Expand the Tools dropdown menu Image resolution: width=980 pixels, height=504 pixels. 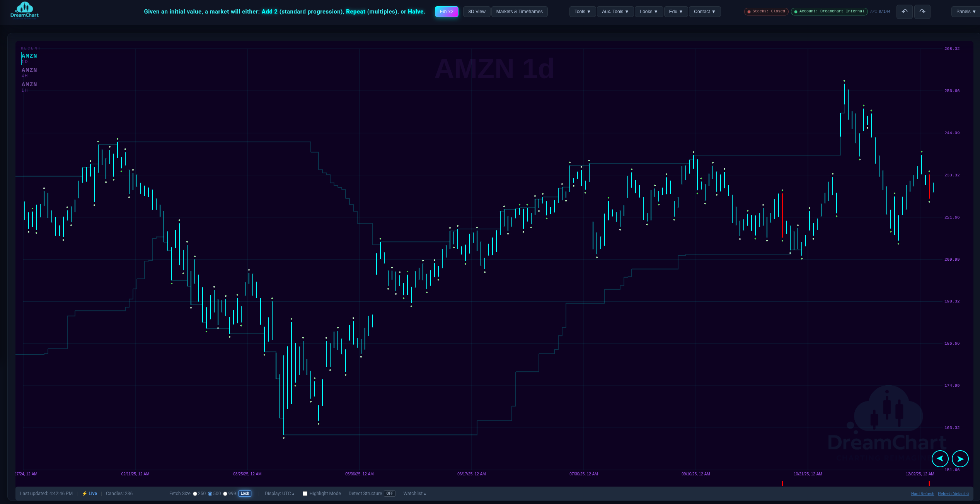pyautogui.click(x=583, y=12)
